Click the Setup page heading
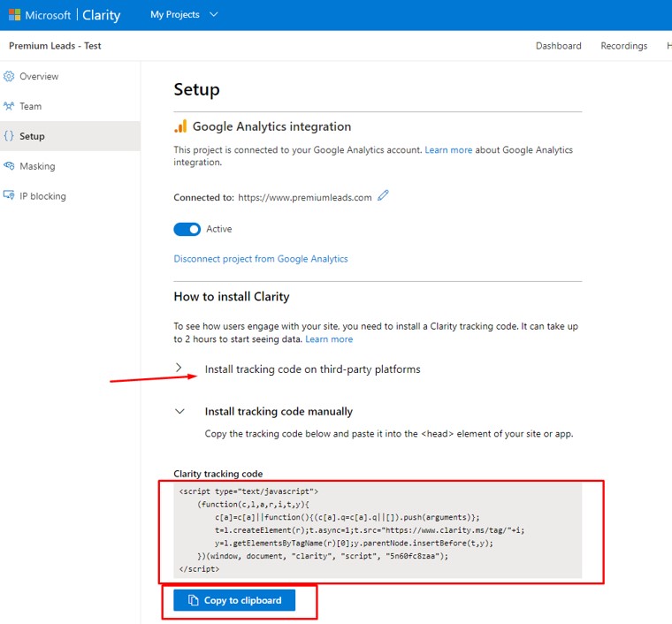The image size is (672, 624). click(196, 89)
